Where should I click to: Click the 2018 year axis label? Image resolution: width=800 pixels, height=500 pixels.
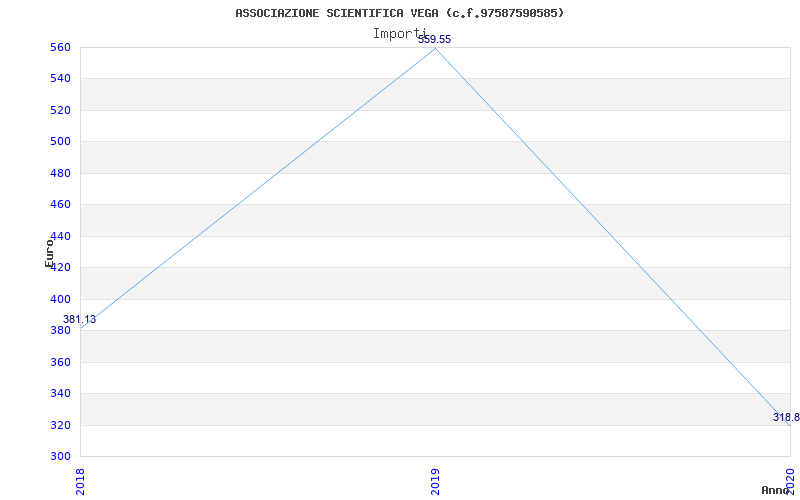(x=80, y=482)
